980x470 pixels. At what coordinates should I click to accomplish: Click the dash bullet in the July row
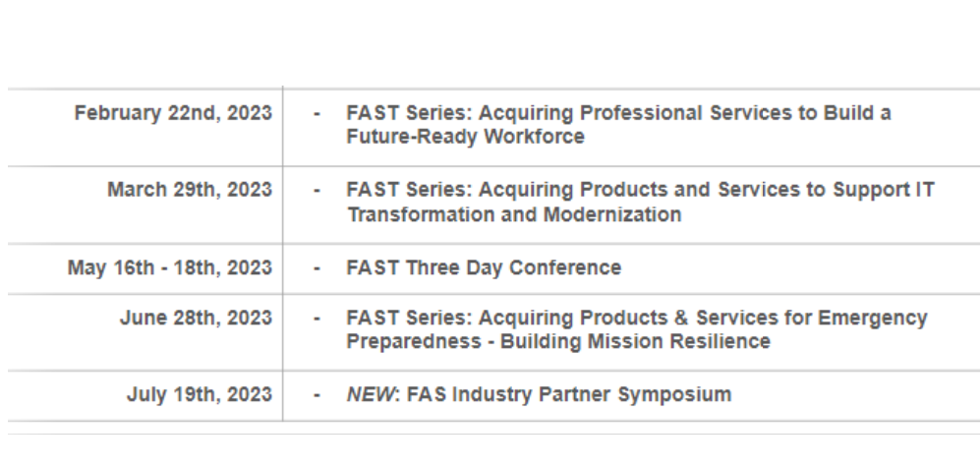317,395
